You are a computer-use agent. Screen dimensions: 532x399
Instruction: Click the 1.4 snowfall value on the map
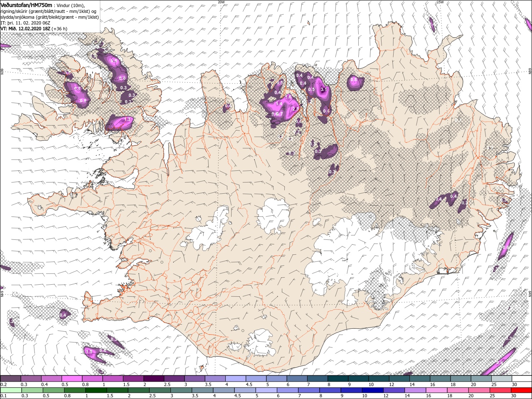[x=279, y=103]
